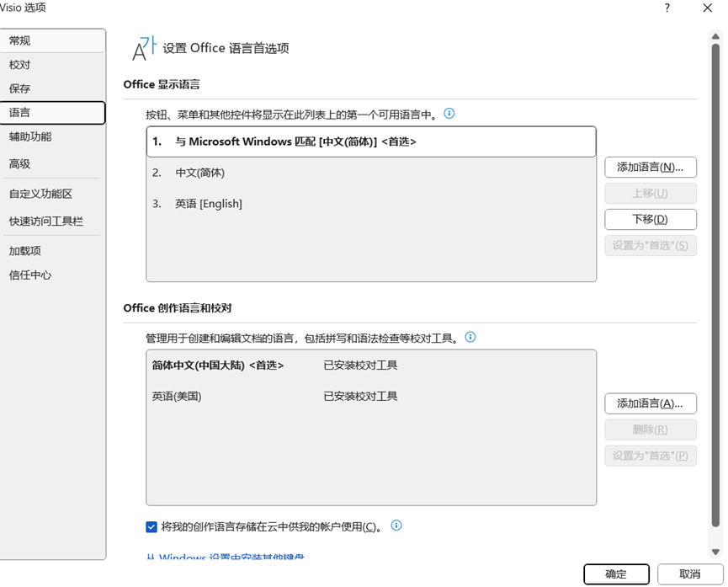Viewport: 728px width, 587px height.
Task: Select 中文(简体) display language row
Action: point(371,173)
